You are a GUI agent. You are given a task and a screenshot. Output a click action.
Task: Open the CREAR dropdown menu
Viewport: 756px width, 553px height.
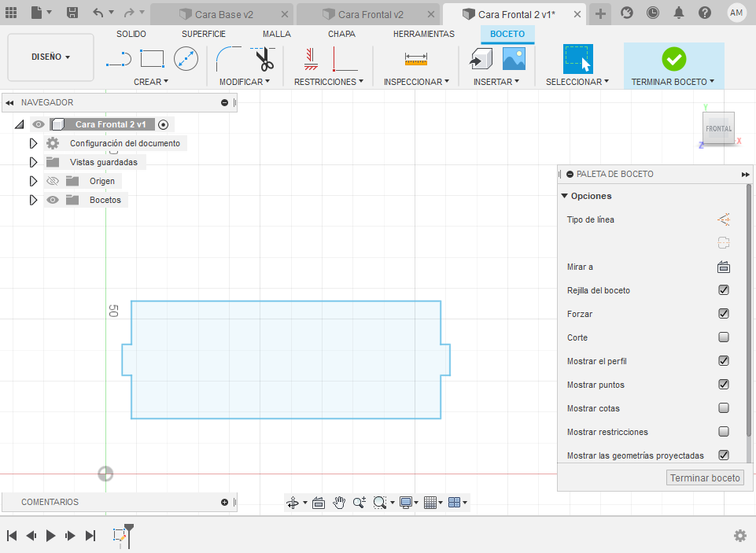151,82
